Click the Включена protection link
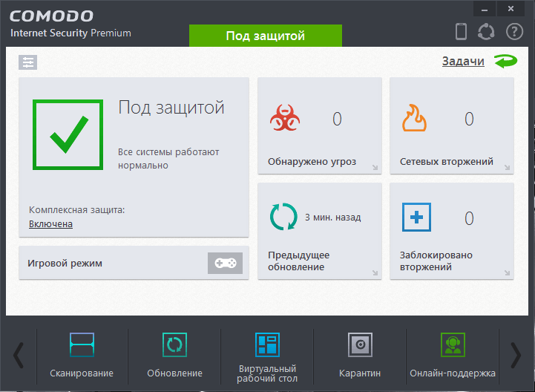This screenshot has width=535, height=392. pos(51,224)
